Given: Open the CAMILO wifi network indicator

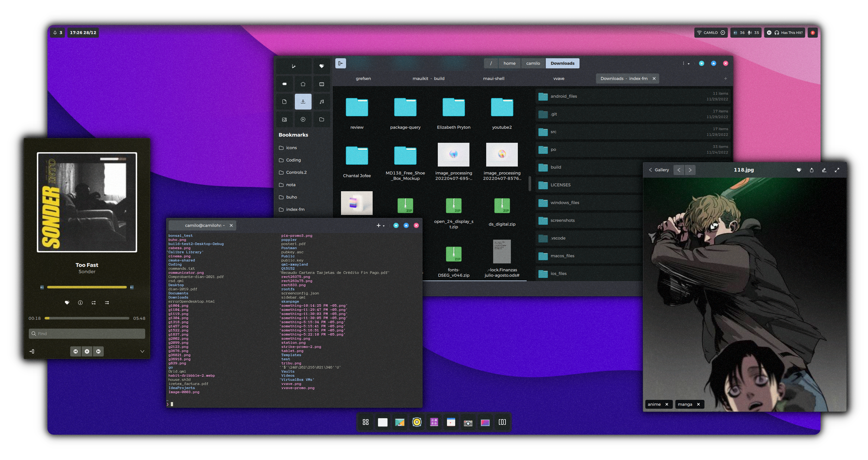Looking at the screenshot, I should (711, 33).
